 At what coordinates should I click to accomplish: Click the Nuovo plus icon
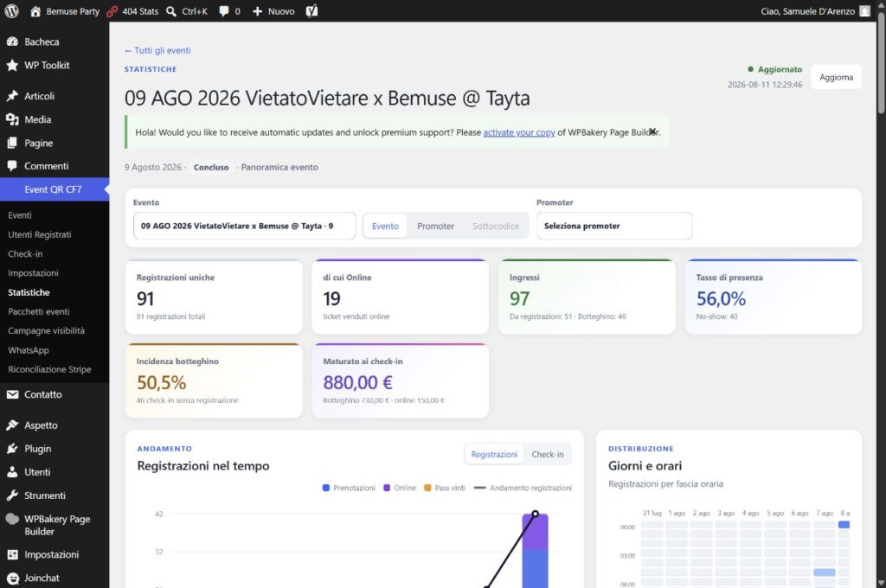click(x=257, y=11)
